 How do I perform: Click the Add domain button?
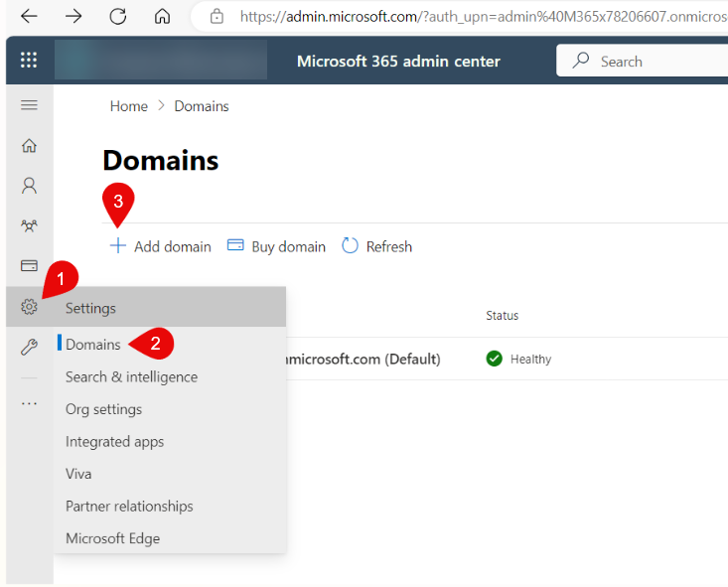click(x=160, y=246)
